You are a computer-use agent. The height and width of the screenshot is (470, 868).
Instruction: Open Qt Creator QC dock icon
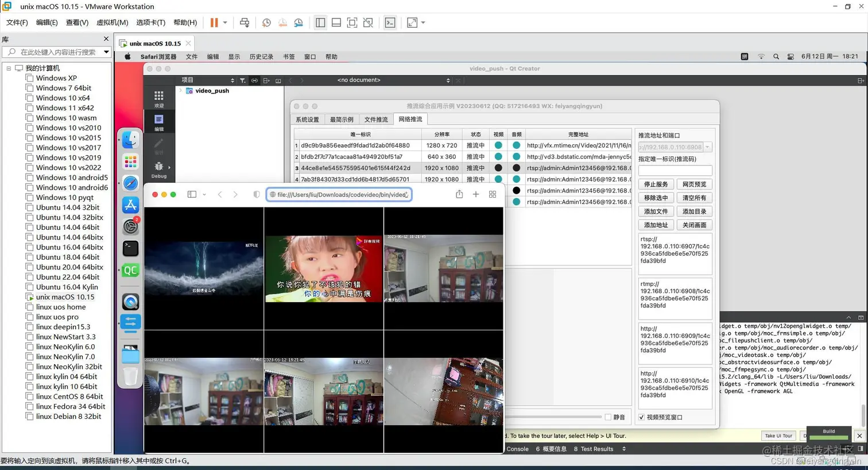(x=131, y=270)
